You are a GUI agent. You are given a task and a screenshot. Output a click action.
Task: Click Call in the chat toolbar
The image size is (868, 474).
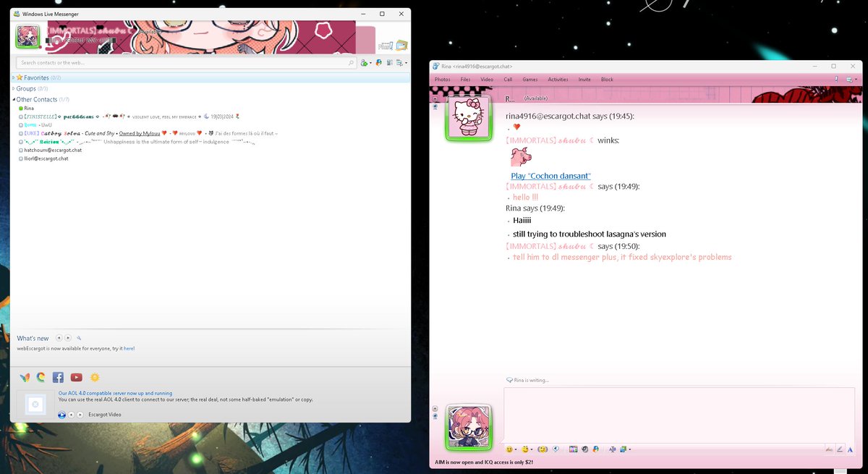click(508, 80)
